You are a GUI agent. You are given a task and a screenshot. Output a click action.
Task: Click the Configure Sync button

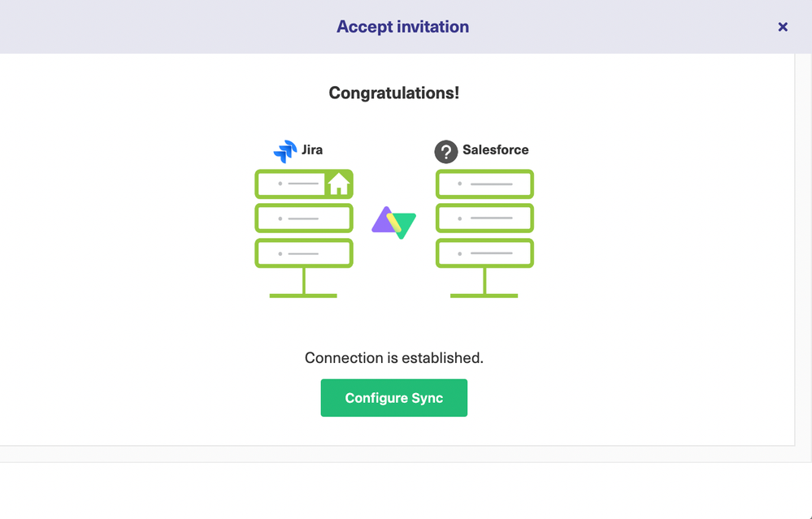(393, 397)
